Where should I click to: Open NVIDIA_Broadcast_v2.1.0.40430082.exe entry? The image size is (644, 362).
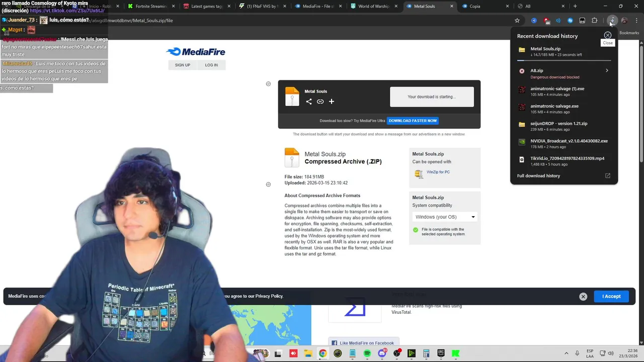pos(563,144)
